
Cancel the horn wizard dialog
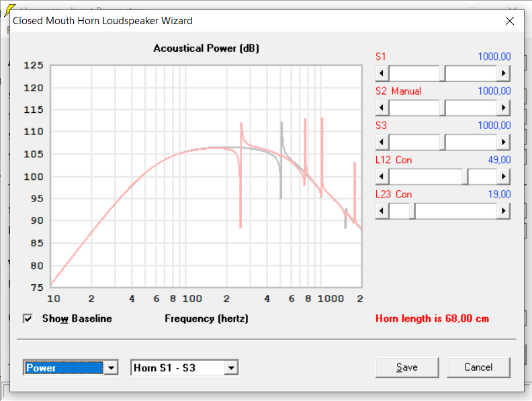pos(478,367)
